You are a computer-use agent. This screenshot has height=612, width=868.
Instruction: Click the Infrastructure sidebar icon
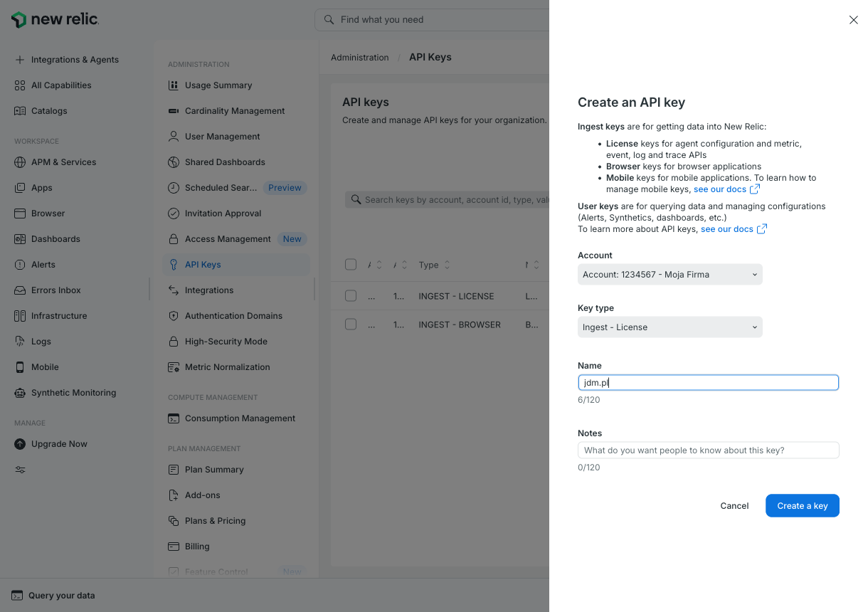tap(20, 316)
